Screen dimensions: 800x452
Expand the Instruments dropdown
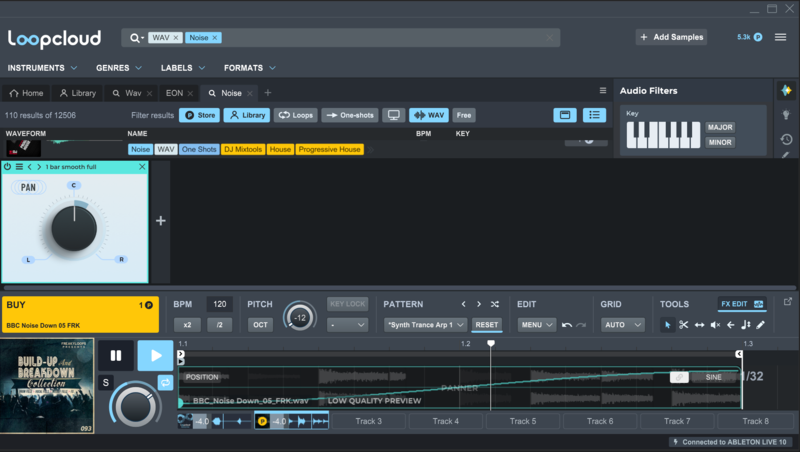click(x=43, y=68)
